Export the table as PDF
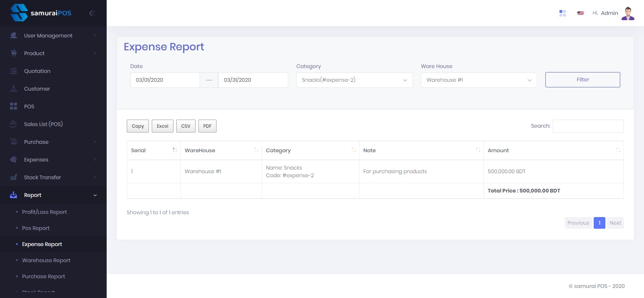644x298 pixels. 207,126
